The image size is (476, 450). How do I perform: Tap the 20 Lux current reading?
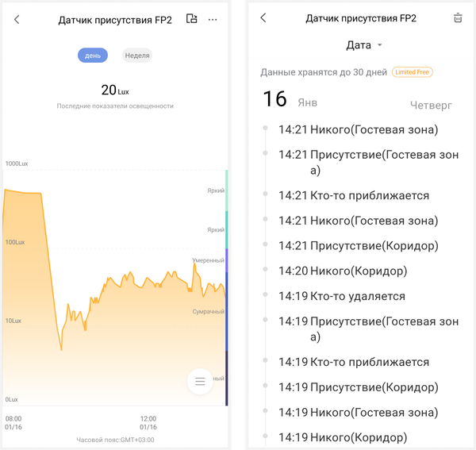click(115, 90)
